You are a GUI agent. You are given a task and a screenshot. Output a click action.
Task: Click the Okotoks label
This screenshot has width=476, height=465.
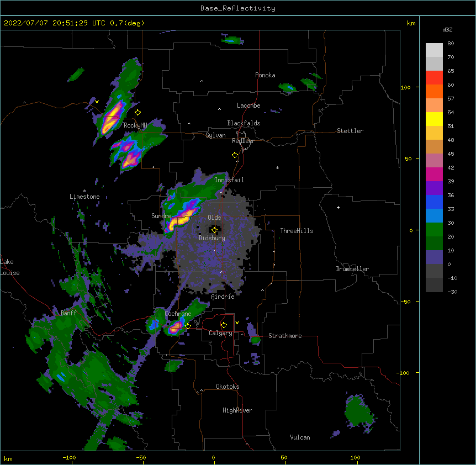[x=228, y=387]
